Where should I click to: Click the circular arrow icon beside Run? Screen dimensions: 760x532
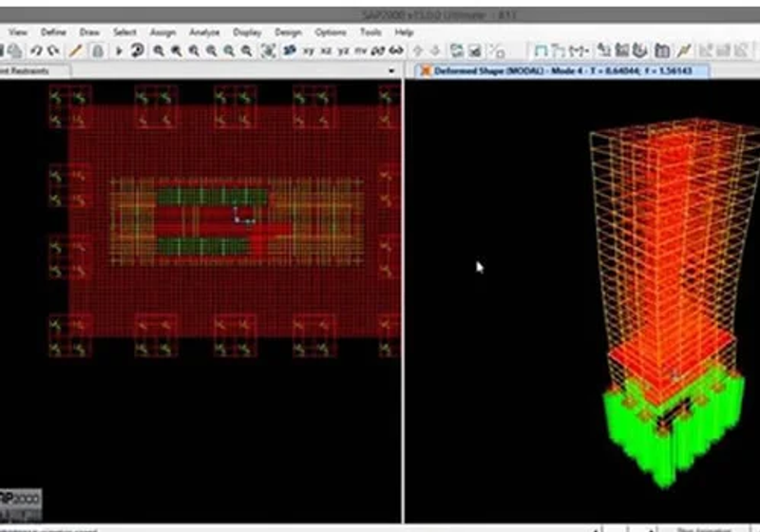point(138,50)
